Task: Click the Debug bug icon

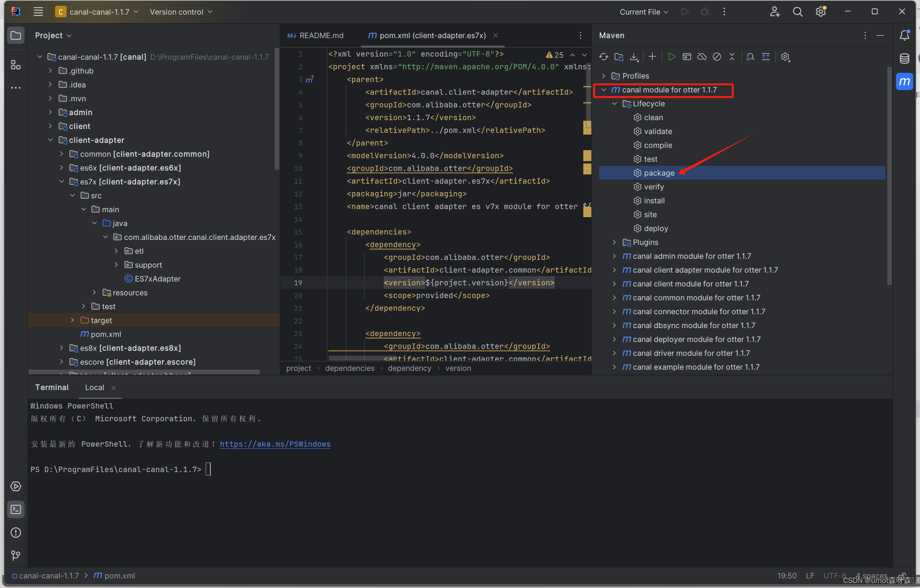Action: (x=705, y=12)
